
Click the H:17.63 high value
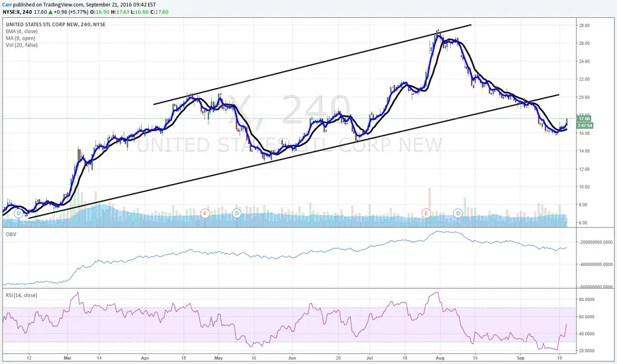click(120, 12)
